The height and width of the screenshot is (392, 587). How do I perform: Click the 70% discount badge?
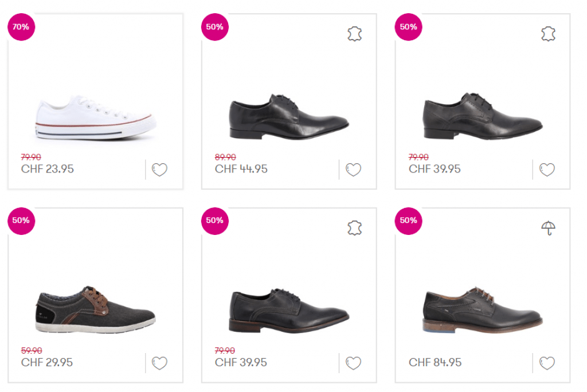(21, 27)
